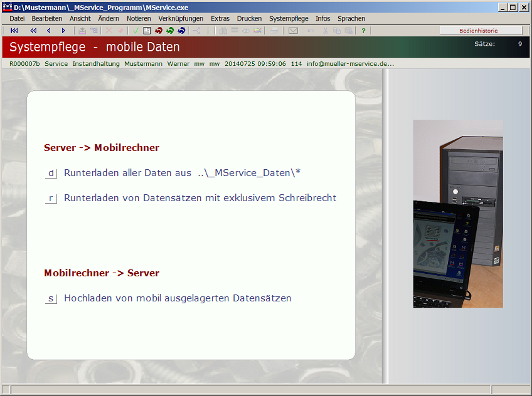Screen dimensions: 532x396
Task: Click the blue data-transfer swirl icon
Action: [182, 30]
